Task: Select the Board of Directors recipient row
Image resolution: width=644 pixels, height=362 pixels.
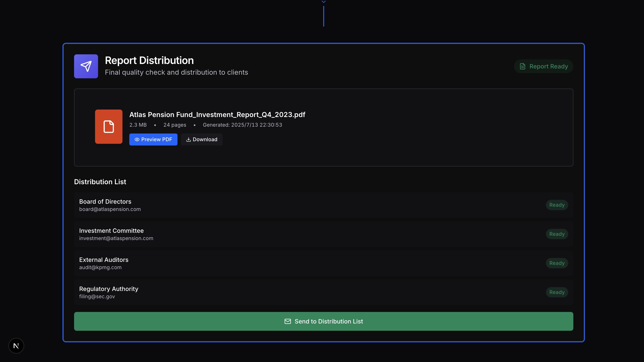Action: [x=300, y=205]
